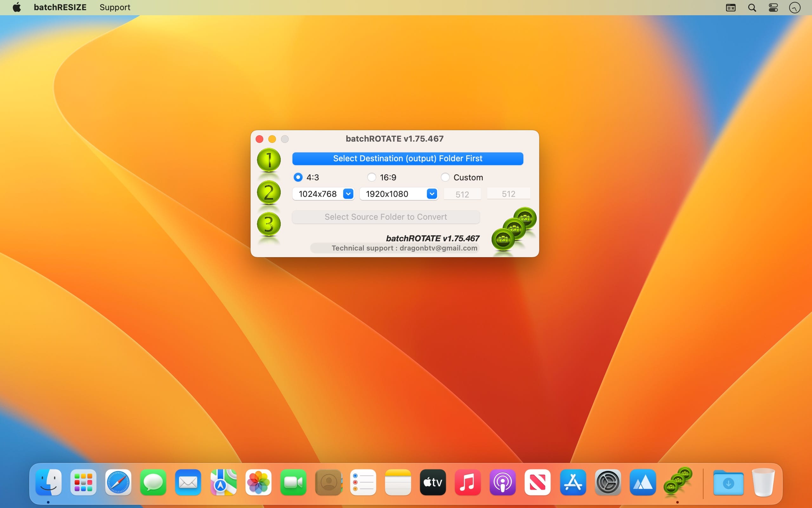Open the batchRESIZE app menu
812x508 pixels.
(x=60, y=7)
